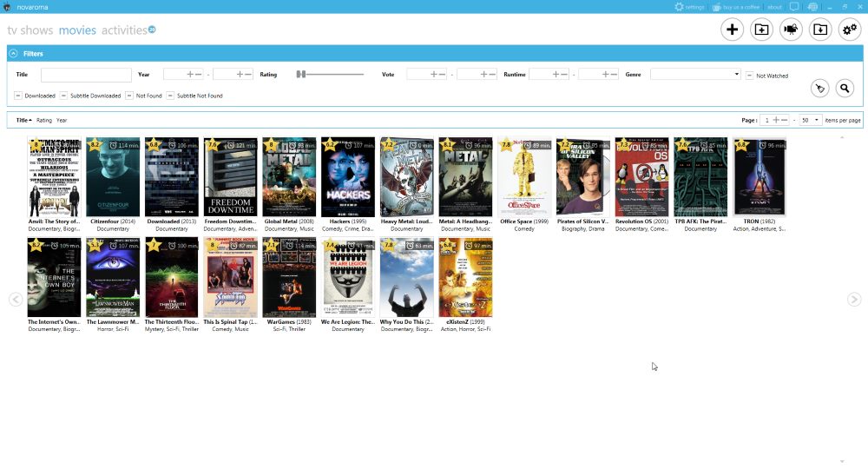Open the This Is Spinal Tap poster
Screen dimensions: 868x469
coord(230,277)
